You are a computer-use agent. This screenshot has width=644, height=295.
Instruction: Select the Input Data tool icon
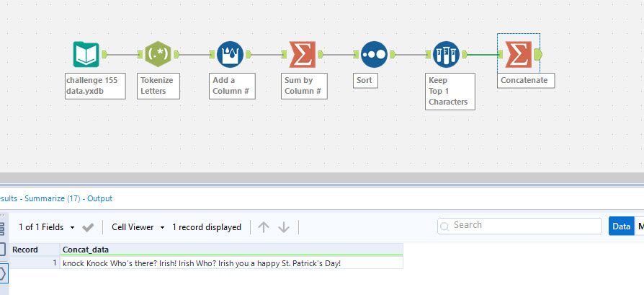pos(86,54)
